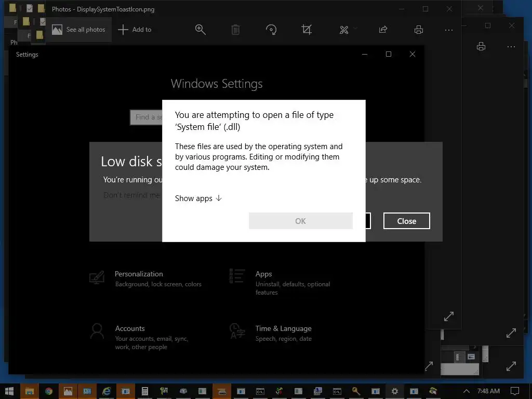Screen dimensions: 532x399
Task: Show hidden system tray icons chevron
Action: (x=467, y=391)
